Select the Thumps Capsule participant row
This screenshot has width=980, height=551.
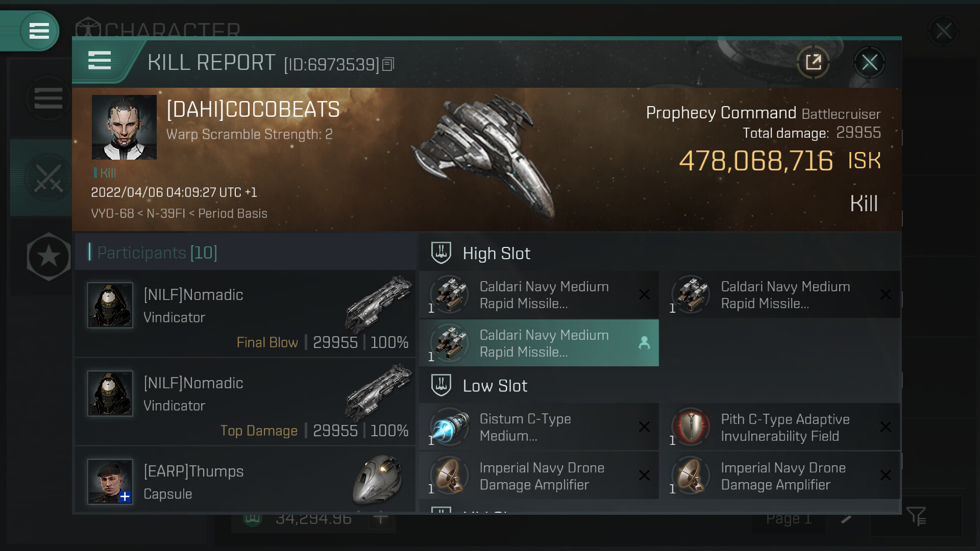pyautogui.click(x=245, y=482)
